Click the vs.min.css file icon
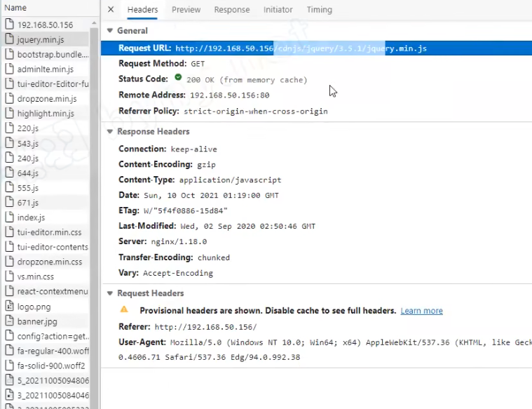 [10, 276]
